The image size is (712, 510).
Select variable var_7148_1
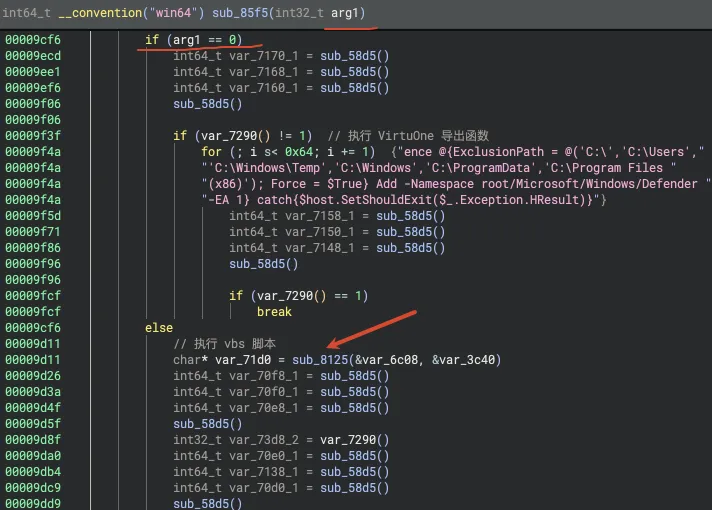(320, 248)
